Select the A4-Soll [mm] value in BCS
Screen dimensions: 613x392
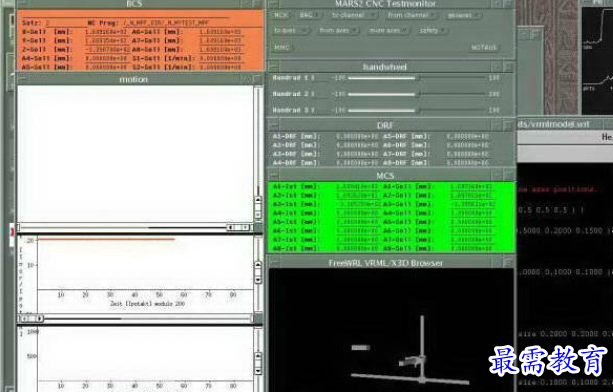107,59
